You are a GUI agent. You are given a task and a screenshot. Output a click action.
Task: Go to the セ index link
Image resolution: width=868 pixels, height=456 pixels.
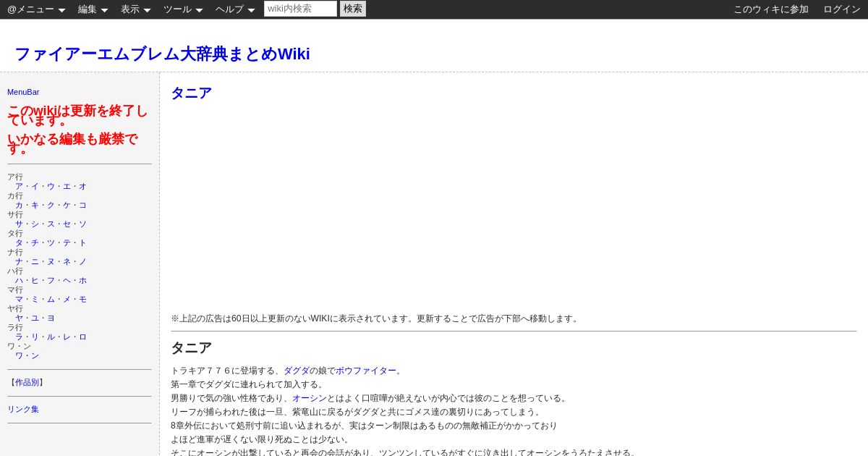pyautogui.click(x=67, y=224)
